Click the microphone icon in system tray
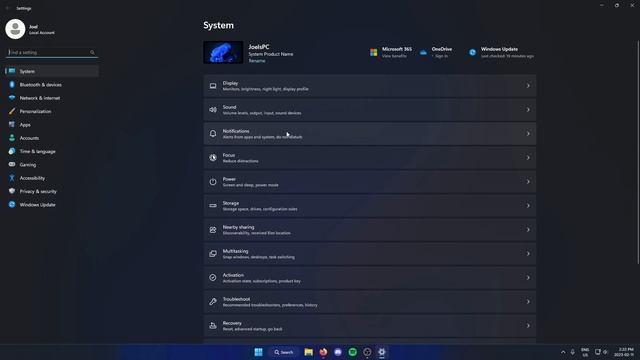Viewport: 640px width, 360px height. pos(573,352)
